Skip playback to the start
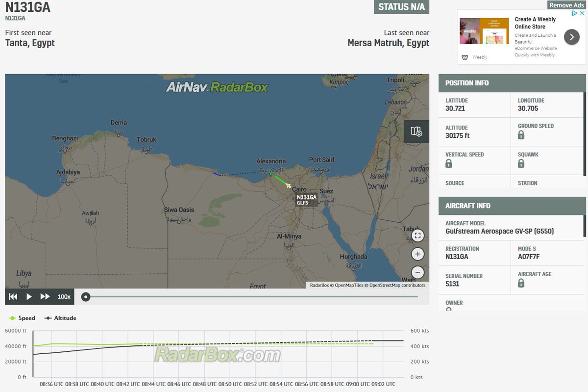 pyautogui.click(x=13, y=296)
